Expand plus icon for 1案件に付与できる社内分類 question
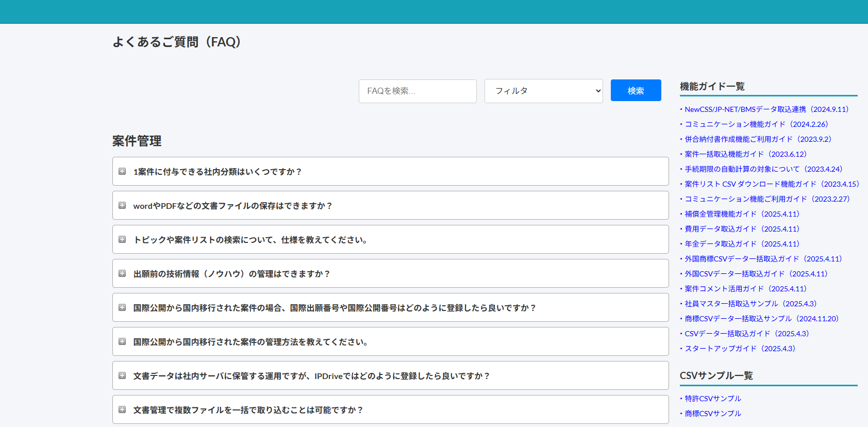 (x=122, y=171)
